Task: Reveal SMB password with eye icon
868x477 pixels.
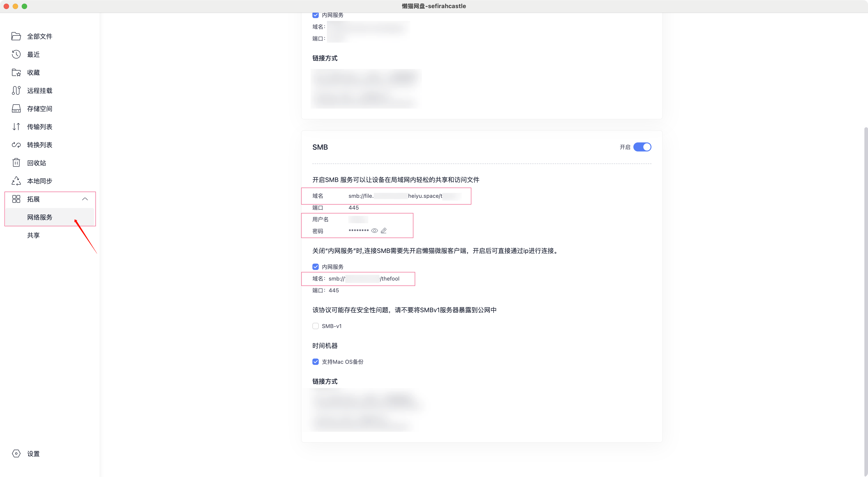Action: 374,231
